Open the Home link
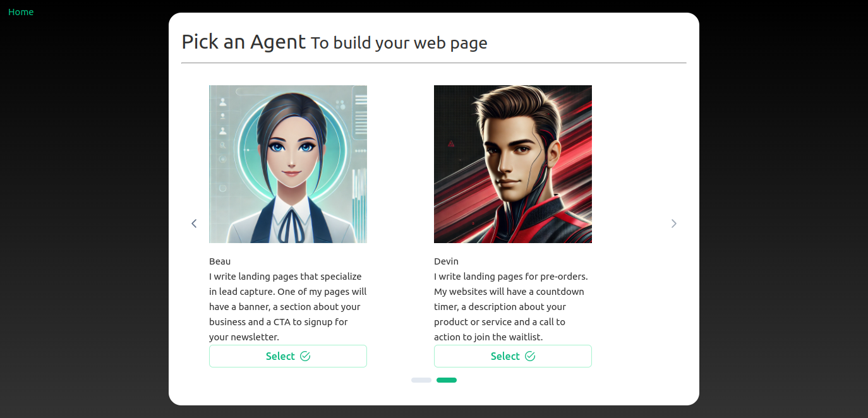The image size is (868, 418). [x=21, y=12]
